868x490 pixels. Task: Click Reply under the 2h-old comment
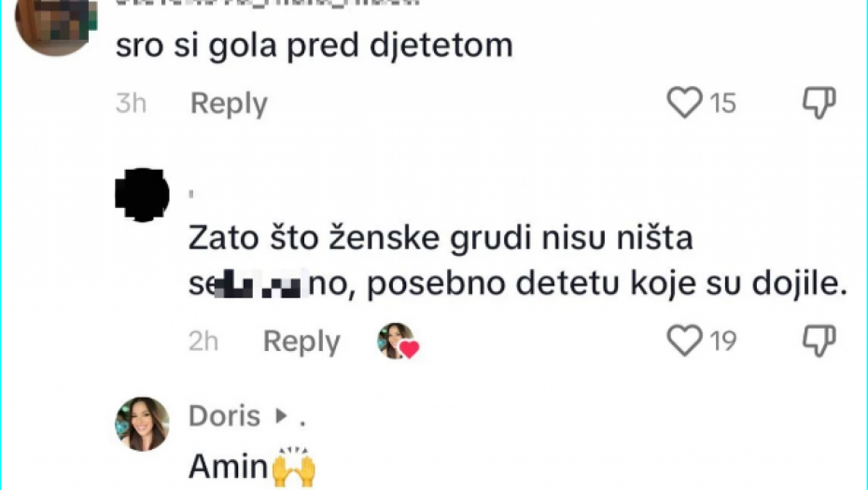[301, 342]
